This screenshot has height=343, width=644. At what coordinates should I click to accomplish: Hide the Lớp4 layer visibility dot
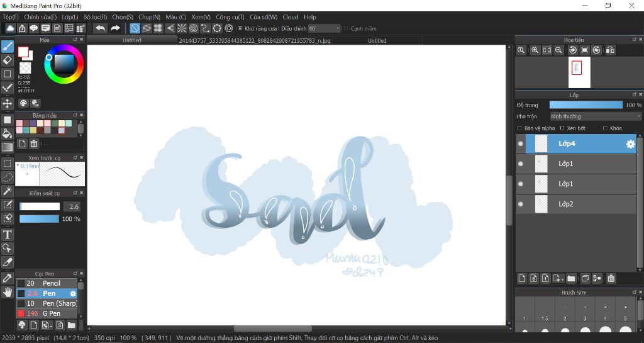pyautogui.click(x=521, y=143)
